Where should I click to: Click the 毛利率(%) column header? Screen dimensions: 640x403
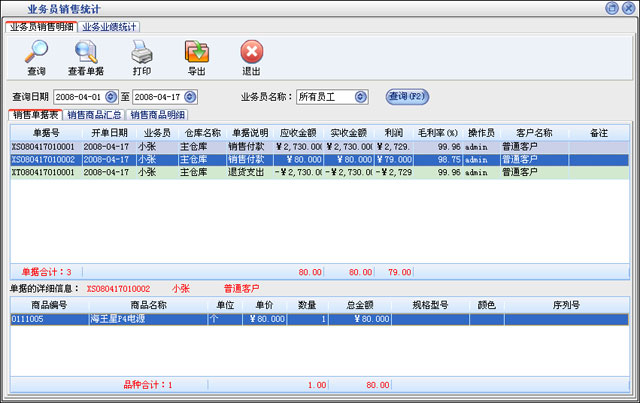438,132
